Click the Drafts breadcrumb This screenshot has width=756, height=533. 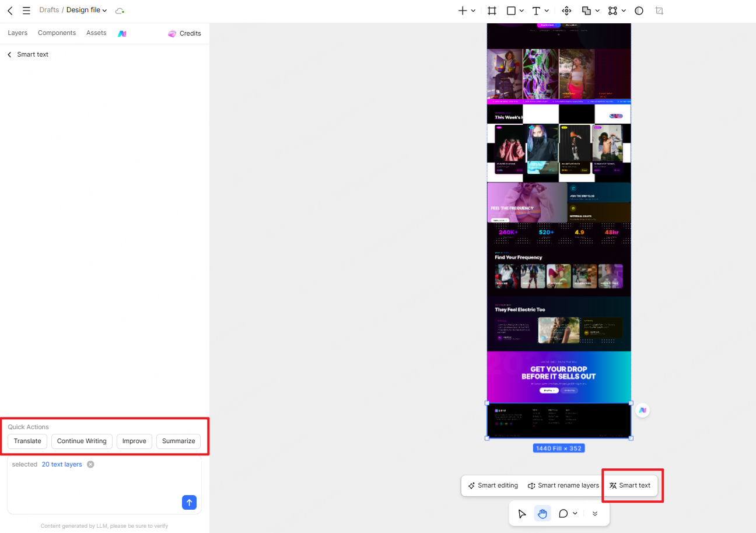point(49,10)
